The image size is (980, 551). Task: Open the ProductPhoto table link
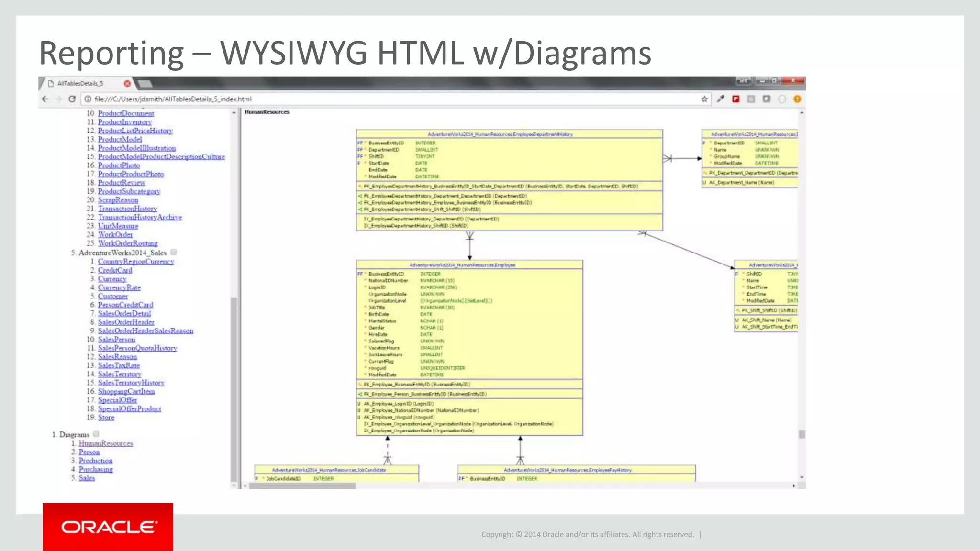[x=119, y=165]
